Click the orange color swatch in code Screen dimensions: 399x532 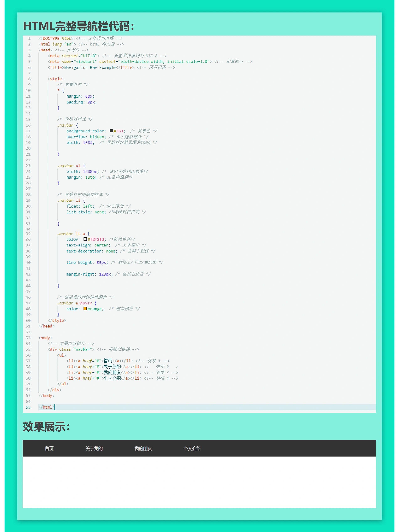click(x=85, y=309)
